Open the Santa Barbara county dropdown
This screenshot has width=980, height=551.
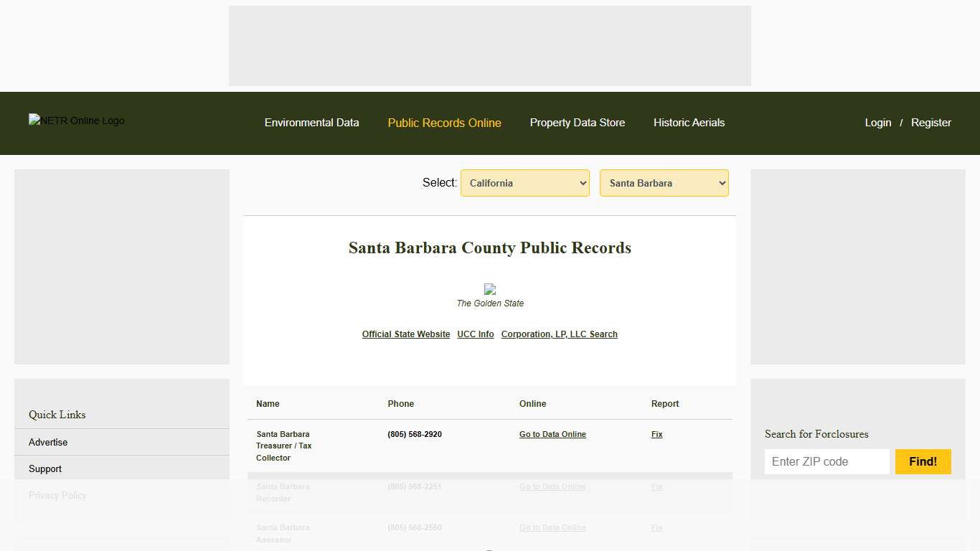click(x=664, y=183)
